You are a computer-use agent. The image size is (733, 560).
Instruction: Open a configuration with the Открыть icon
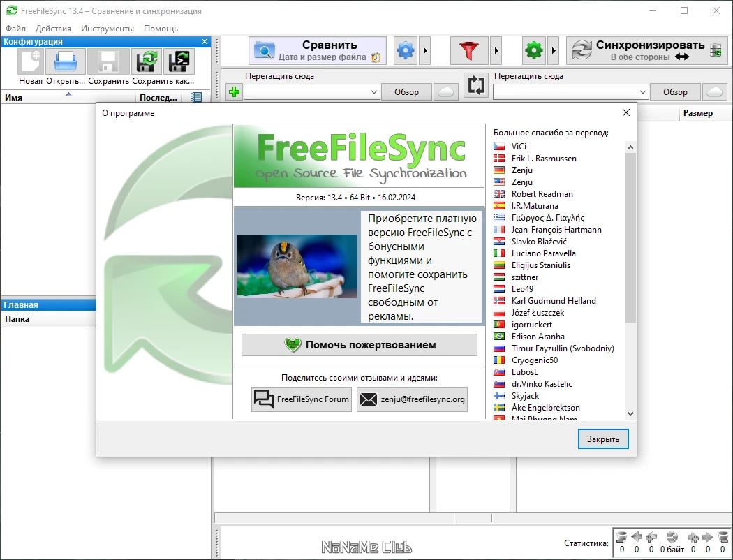(66, 61)
